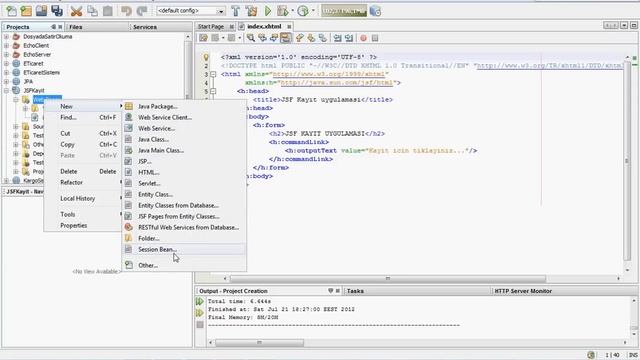Viewport: 640px width, 360px height.
Task: Select the EchoServer project row
Action: (37, 55)
